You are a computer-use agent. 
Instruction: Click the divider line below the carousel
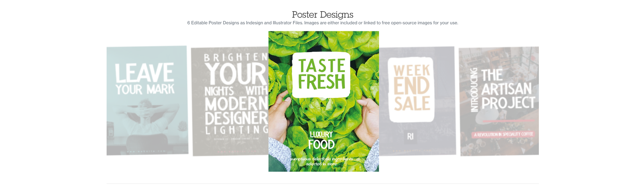[323, 184]
